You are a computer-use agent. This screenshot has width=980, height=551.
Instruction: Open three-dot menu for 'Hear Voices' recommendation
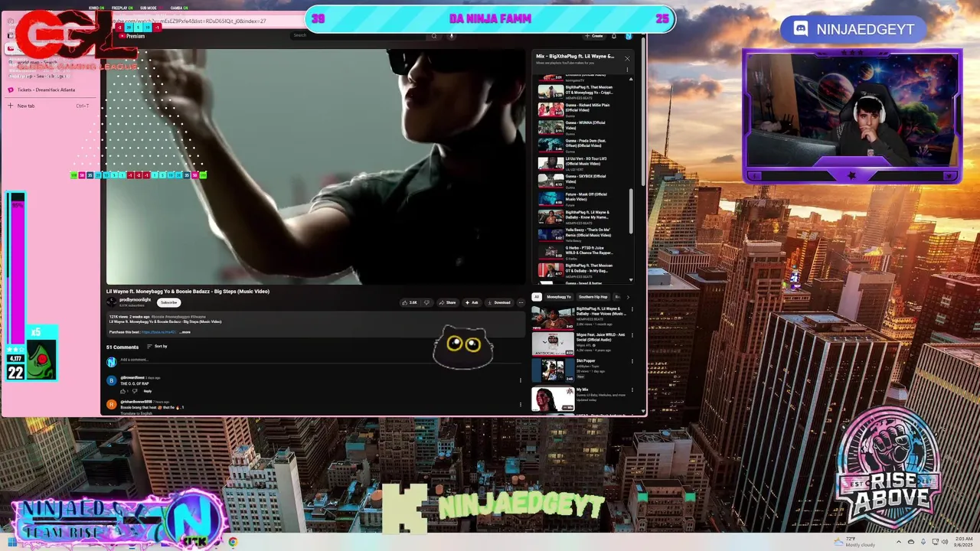pos(632,310)
